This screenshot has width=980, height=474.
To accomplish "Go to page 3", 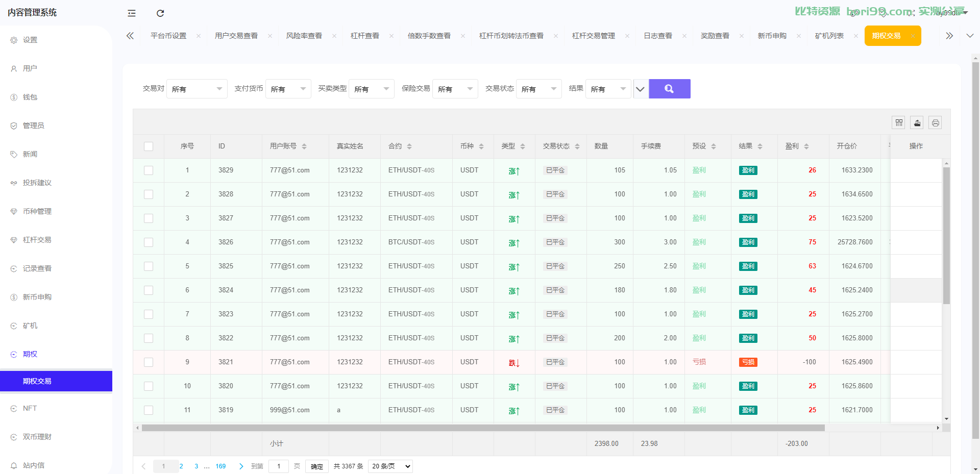I will 197,466.
